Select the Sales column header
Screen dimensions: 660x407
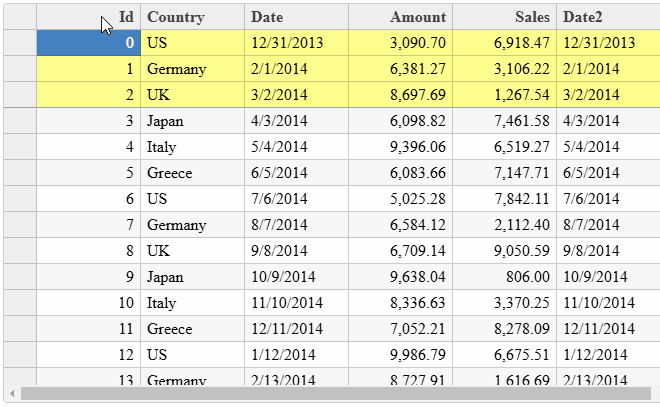pos(504,17)
